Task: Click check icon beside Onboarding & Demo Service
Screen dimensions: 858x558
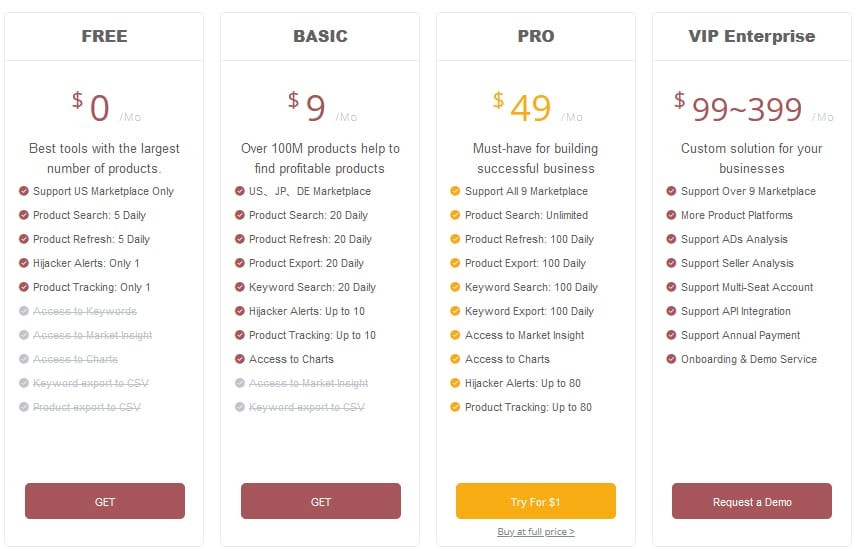Action: tap(671, 359)
